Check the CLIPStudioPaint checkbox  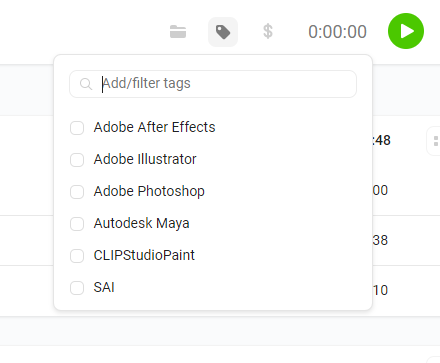click(x=77, y=256)
